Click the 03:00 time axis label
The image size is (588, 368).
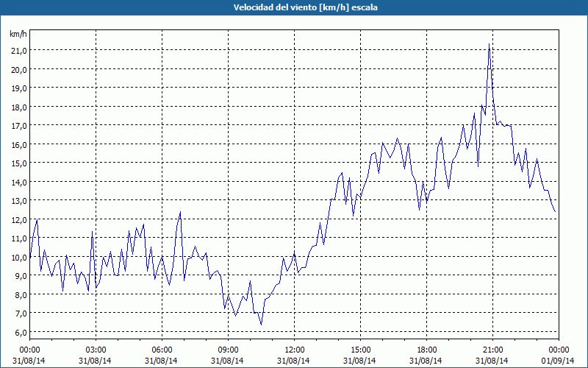96,350
